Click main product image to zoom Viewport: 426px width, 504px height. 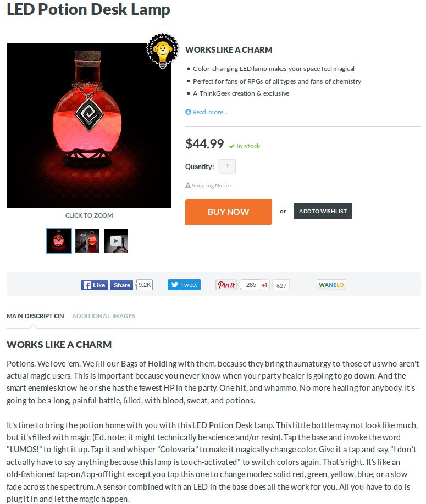click(89, 125)
